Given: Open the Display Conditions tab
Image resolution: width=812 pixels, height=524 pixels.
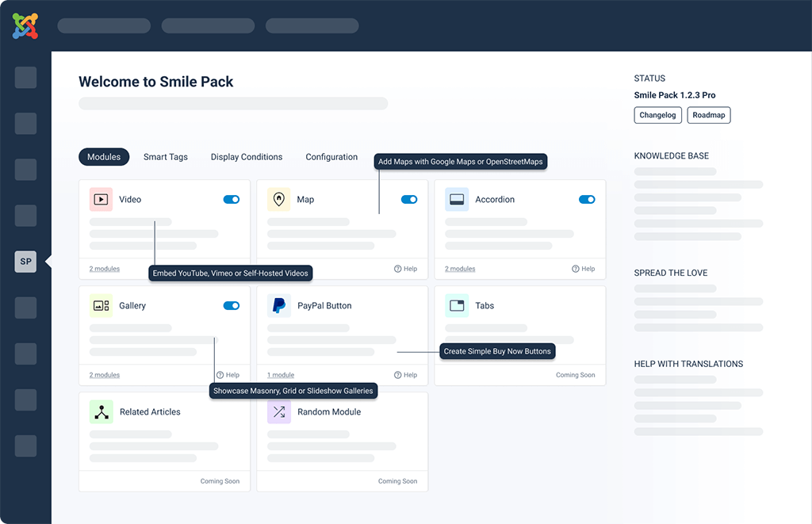Looking at the screenshot, I should click(x=247, y=157).
